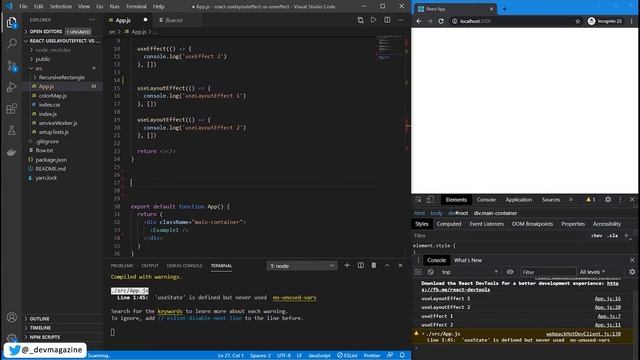Screen dimensions: 640x360
Task: Open the Explorer view in activity bar
Action: (x=11, y=23)
